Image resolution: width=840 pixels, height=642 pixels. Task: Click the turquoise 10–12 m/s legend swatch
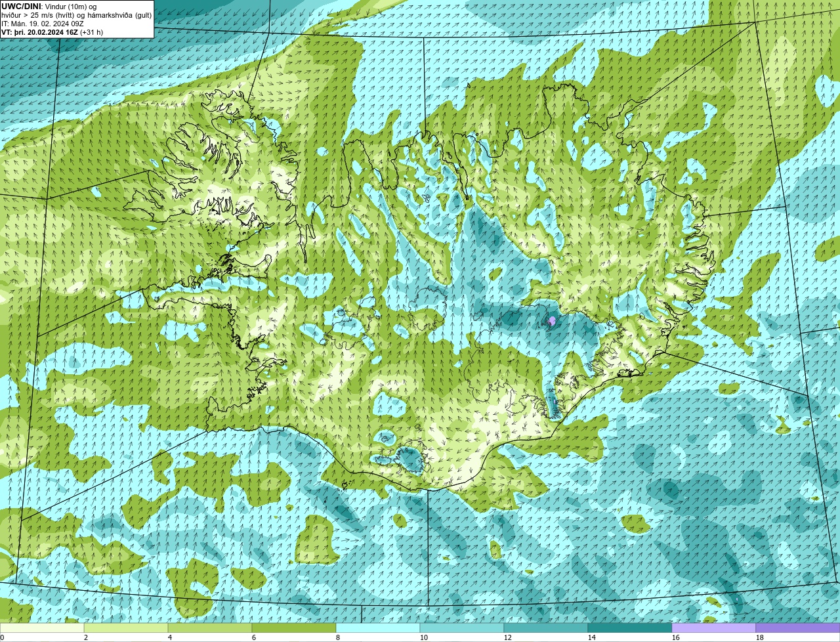click(x=462, y=628)
